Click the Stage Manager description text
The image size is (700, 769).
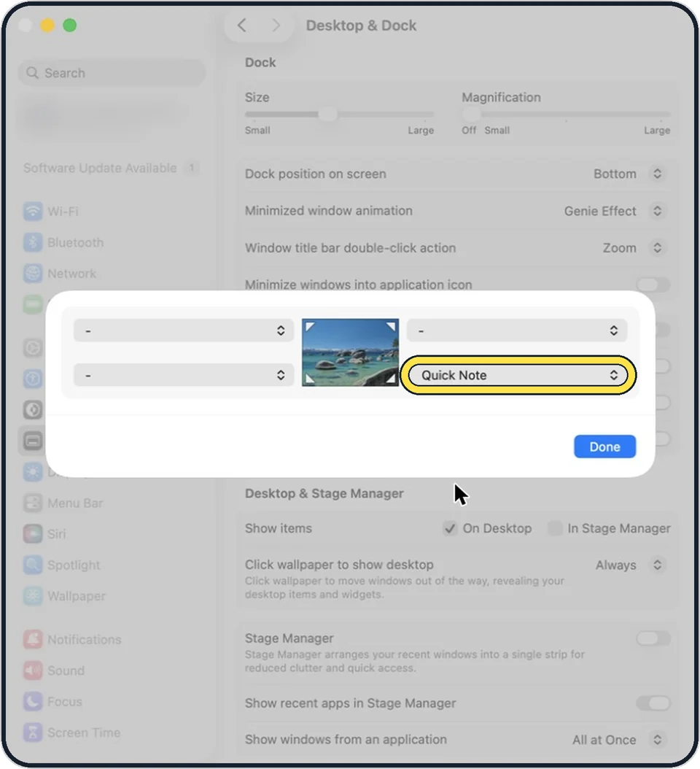415,661
